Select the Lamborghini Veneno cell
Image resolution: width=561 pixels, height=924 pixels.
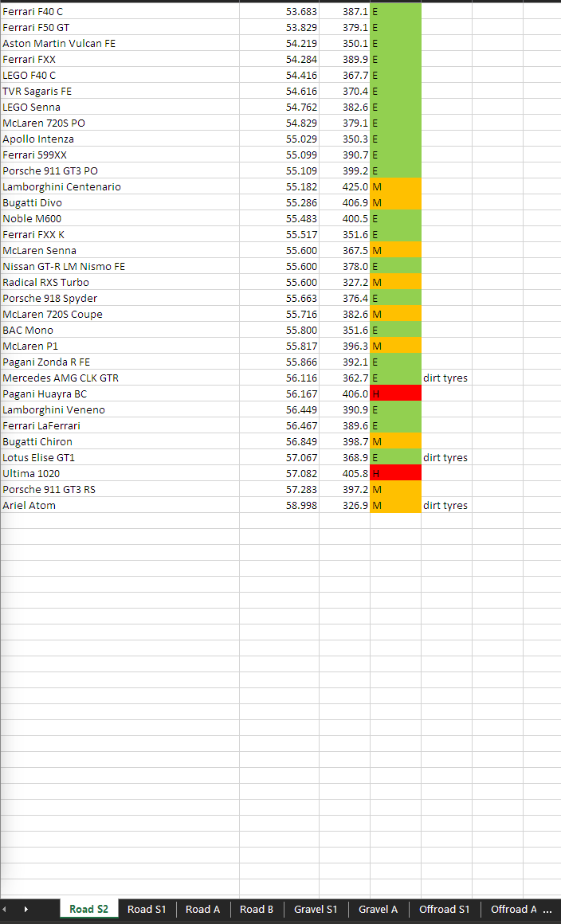[x=120, y=409]
